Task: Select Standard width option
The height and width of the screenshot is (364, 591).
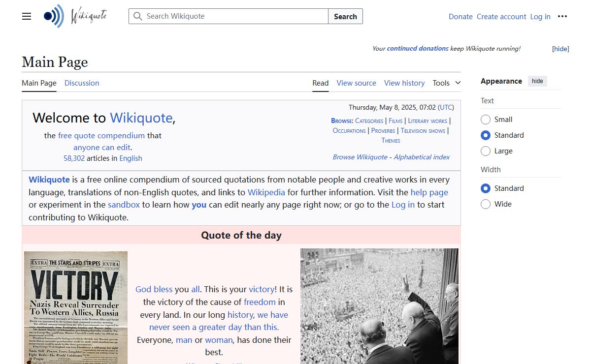Action: (486, 188)
